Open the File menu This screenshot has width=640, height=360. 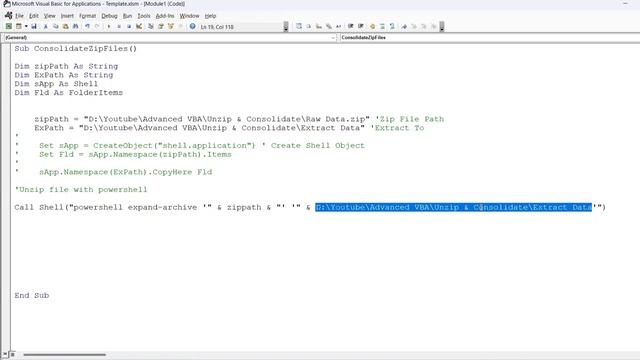(20, 16)
